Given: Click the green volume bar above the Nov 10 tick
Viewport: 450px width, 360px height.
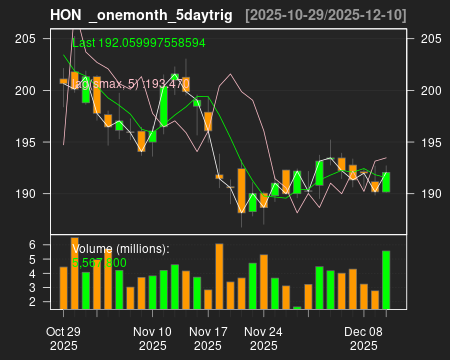Looking at the screenshot, I should [152, 292].
